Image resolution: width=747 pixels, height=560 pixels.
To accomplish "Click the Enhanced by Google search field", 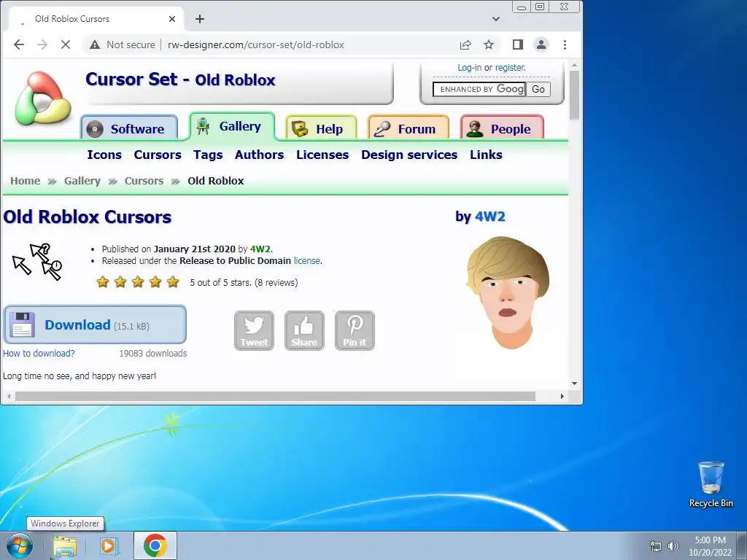I will [x=479, y=89].
